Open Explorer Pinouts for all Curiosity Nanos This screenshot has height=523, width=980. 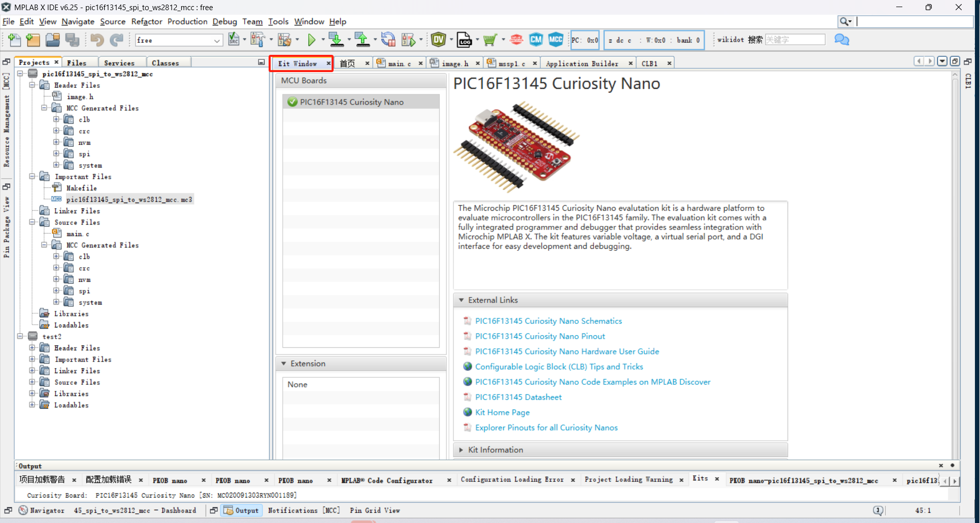coord(546,428)
